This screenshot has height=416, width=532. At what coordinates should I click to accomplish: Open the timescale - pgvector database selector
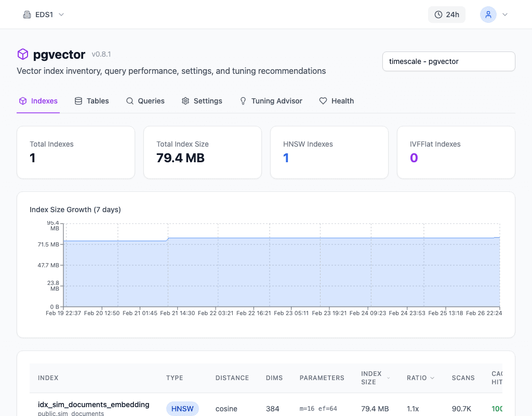(448, 61)
